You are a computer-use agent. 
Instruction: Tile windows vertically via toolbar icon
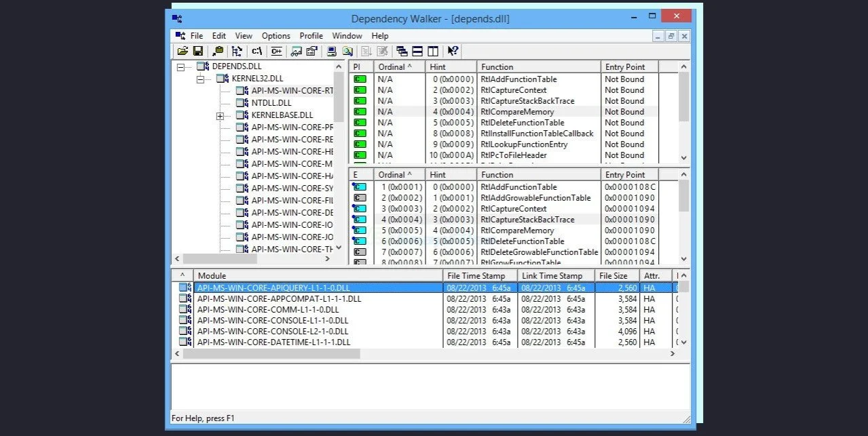pos(433,51)
